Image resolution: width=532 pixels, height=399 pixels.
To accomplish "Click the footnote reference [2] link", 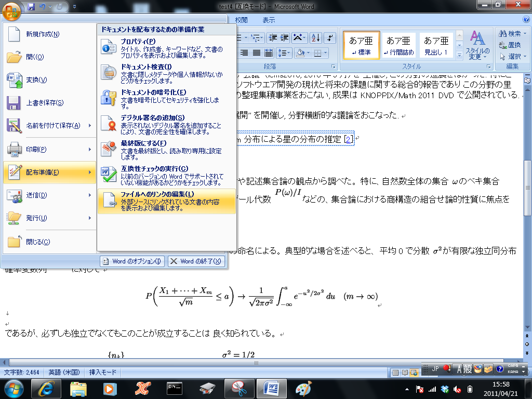I will tap(349, 139).
